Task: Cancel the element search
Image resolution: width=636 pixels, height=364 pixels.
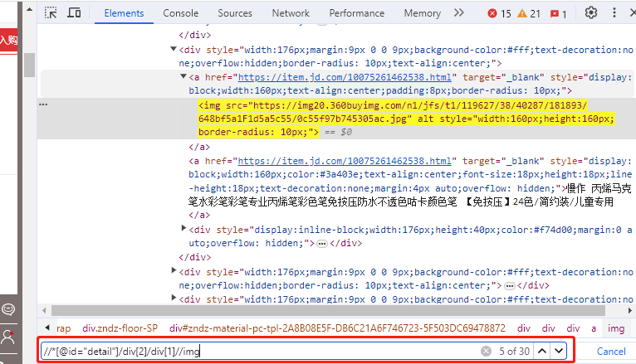Action: coord(611,352)
